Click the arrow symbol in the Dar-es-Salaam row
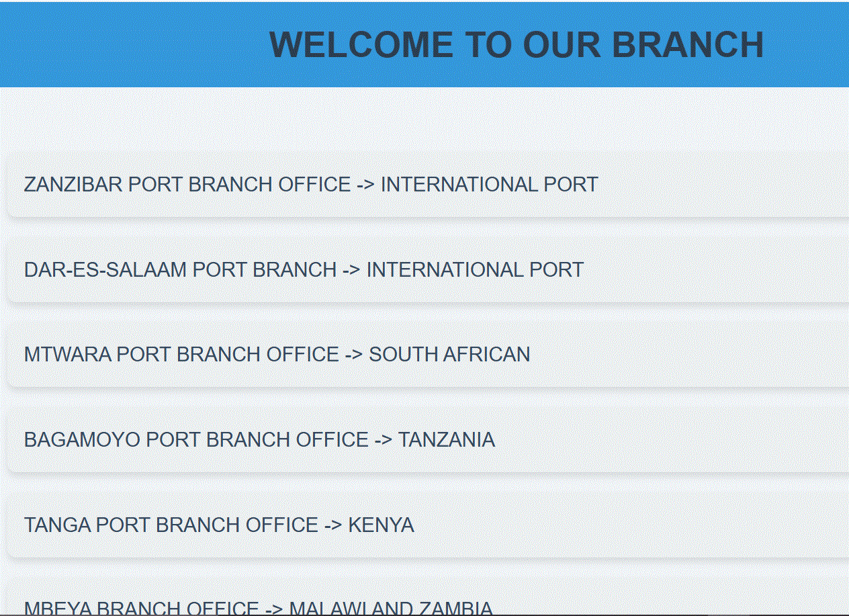 click(352, 270)
